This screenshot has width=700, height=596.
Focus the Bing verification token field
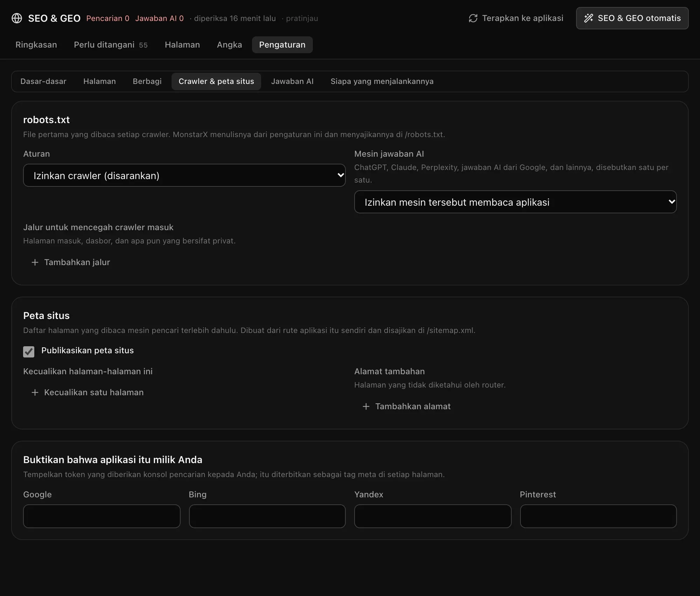tap(267, 516)
